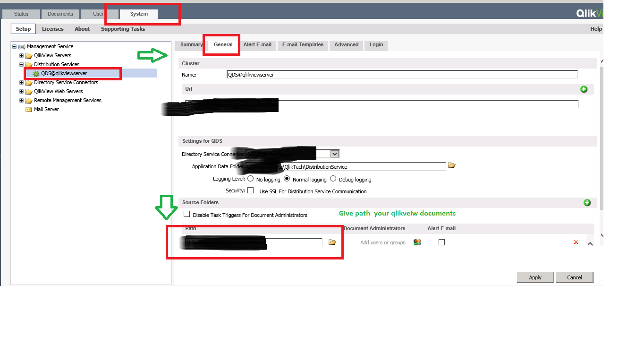Expand the QlikView Web Servers node
This screenshot has height=363, width=644.
pos(21,91)
